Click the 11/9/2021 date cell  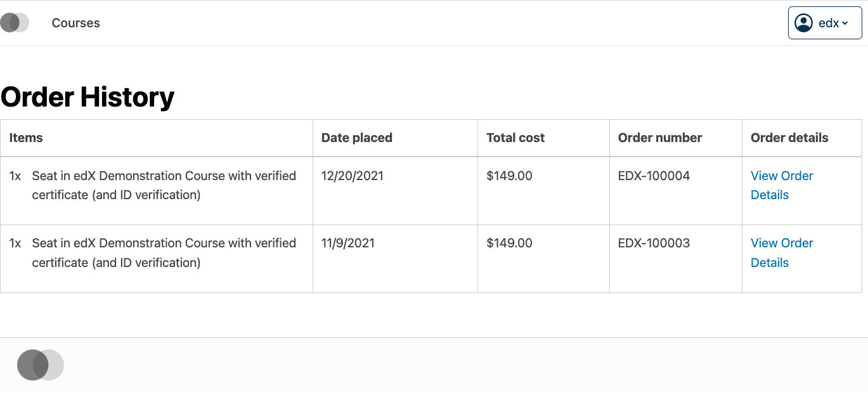pos(348,243)
